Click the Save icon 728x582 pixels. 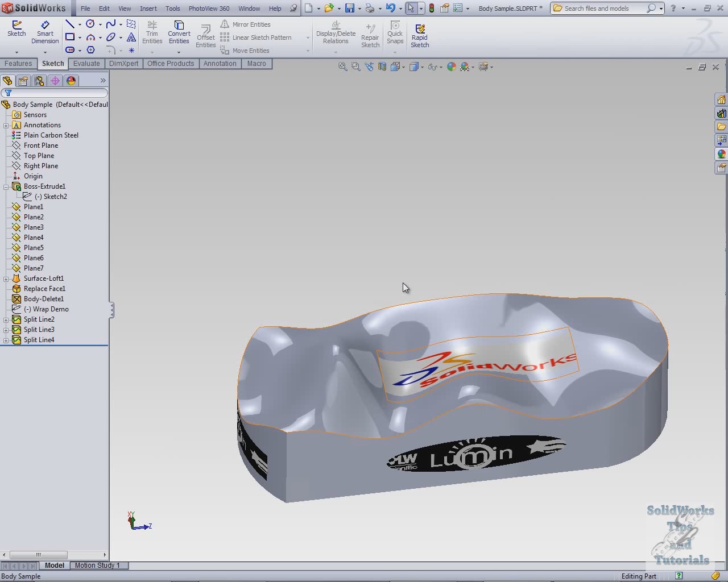point(350,8)
